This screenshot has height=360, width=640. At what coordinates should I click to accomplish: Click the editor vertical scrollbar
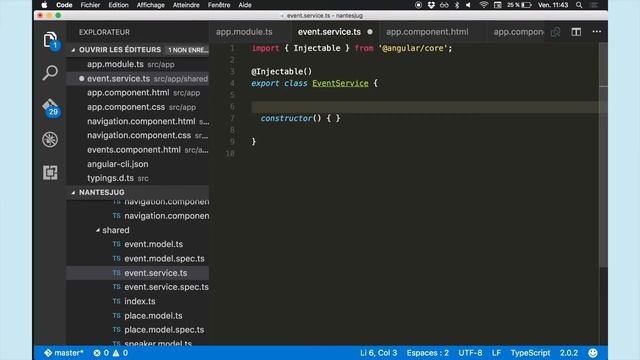click(x=603, y=155)
